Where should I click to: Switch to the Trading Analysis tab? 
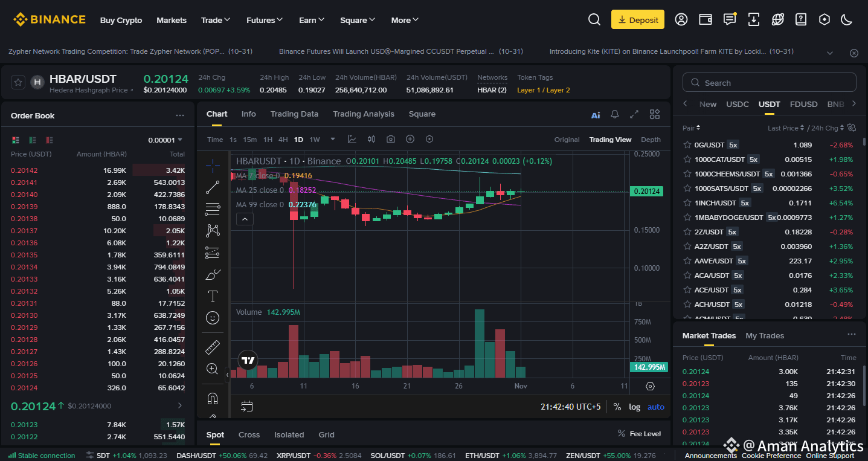click(x=364, y=114)
